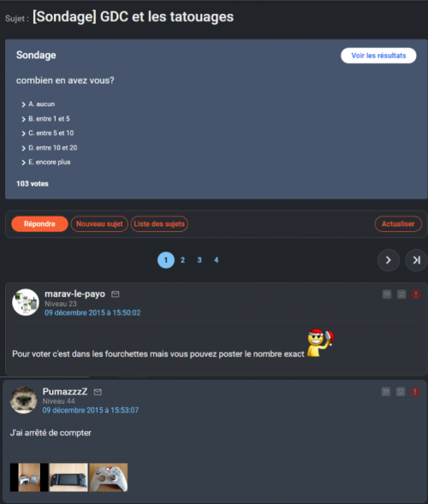Refresh the thread with Actualiser
Screen dimensions: 428x504
[x=398, y=224]
